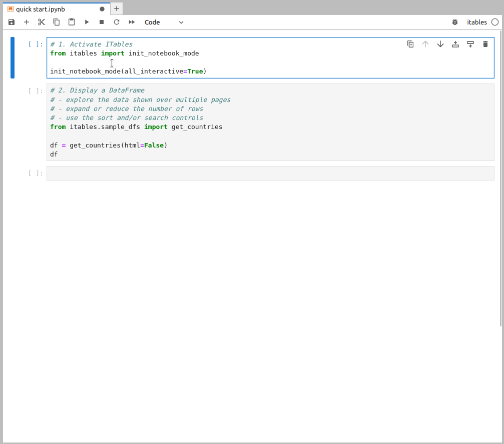Paste a cell from clipboard
This screenshot has height=444, width=504.
tap(71, 22)
